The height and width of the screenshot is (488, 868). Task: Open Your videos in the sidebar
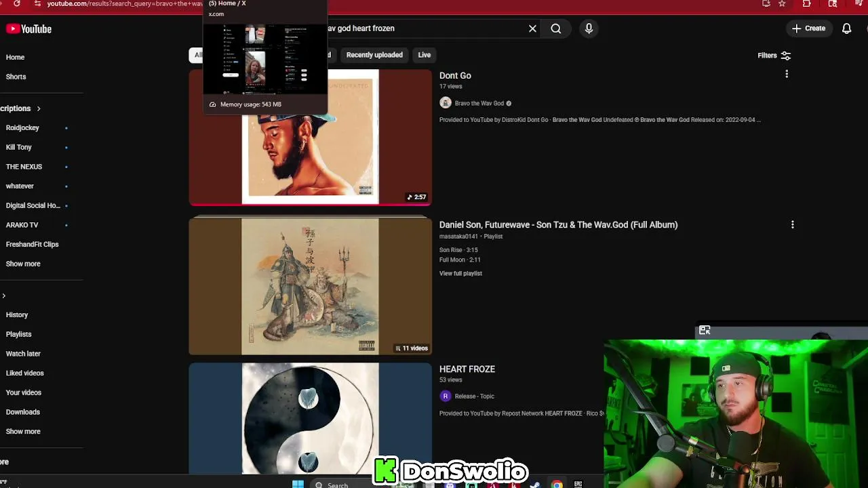pyautogui.click(x=23, y=392)
